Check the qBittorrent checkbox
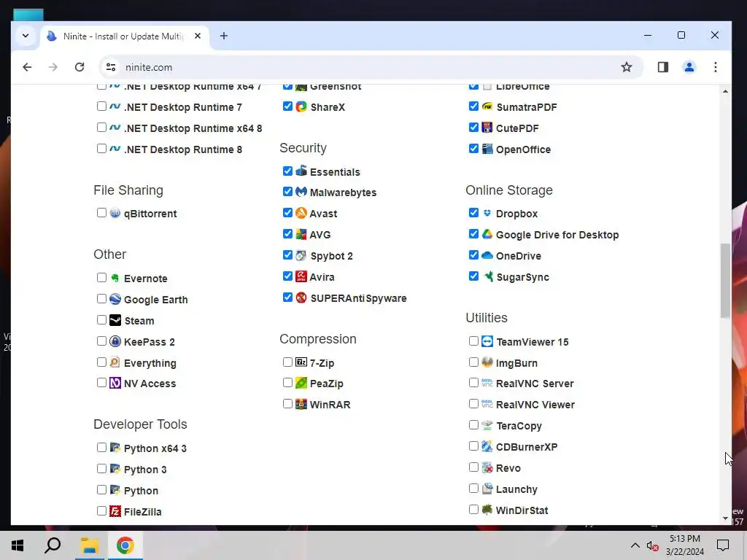Viewport: 747px width, 560px height. (x=101, y=212)
